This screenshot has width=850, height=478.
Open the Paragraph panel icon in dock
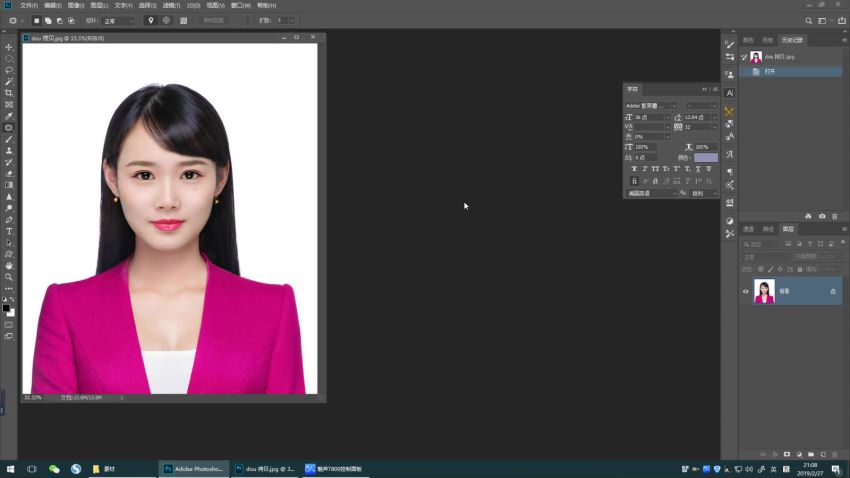[730, 172]
